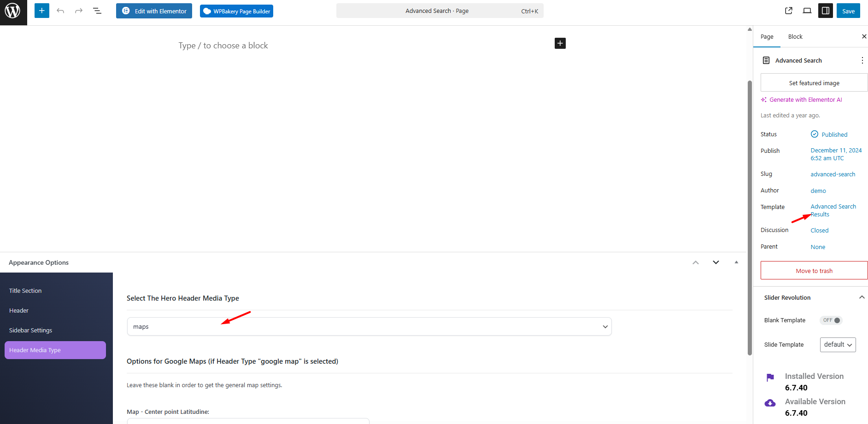Open the block inserter plus button
This screenshot has width=868, height=424.
[x=41, y=11]
